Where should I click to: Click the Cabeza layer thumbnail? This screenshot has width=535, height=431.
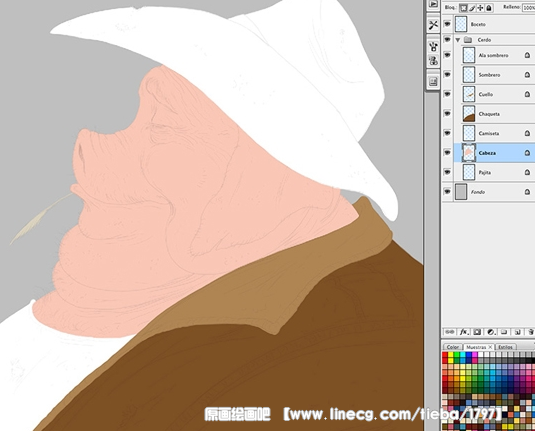[x=469, y=153]
